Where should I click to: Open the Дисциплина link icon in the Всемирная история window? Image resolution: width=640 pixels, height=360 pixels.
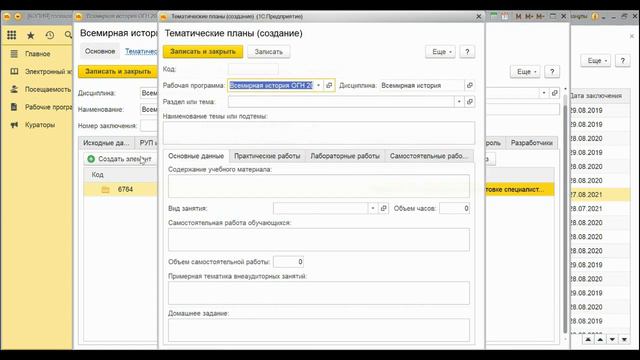pos(554,93)
